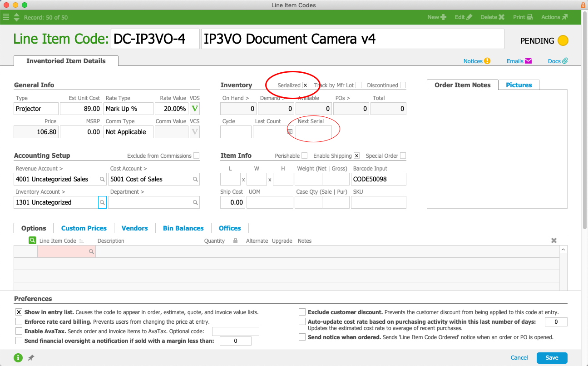The height and width of the screenshot is (366, 588).
Task: Switch to the Vendors tab
Action: click(x=135, y=228)
